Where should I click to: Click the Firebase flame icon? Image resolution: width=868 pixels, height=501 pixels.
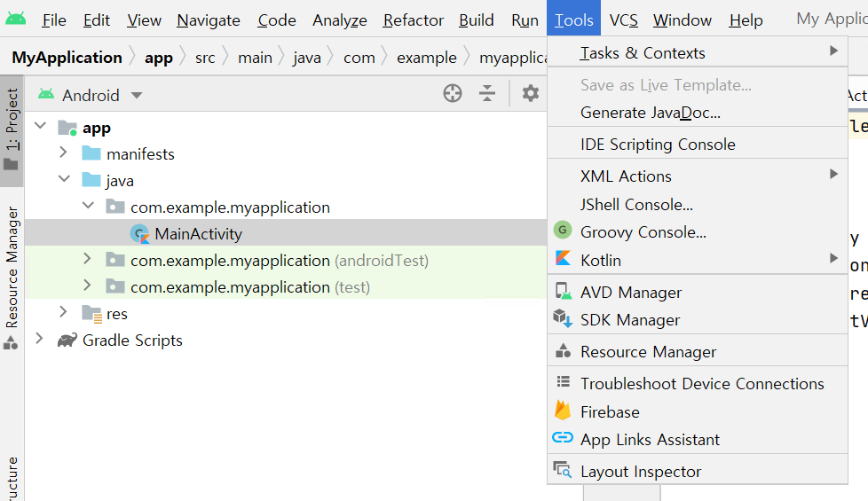point(563,411)
